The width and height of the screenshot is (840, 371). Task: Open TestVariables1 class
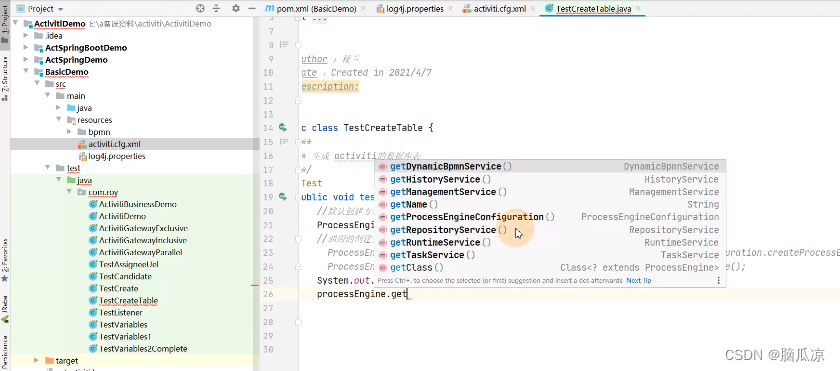(125, 337)
